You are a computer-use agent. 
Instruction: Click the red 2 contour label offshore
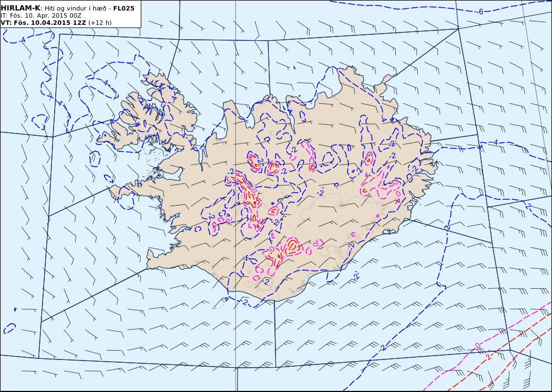pos(487,357)
